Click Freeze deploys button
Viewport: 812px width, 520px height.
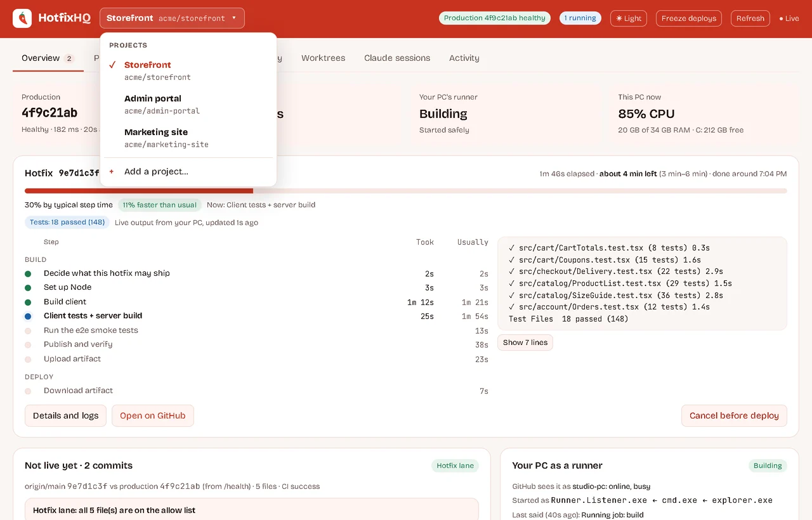coord(689,18)
